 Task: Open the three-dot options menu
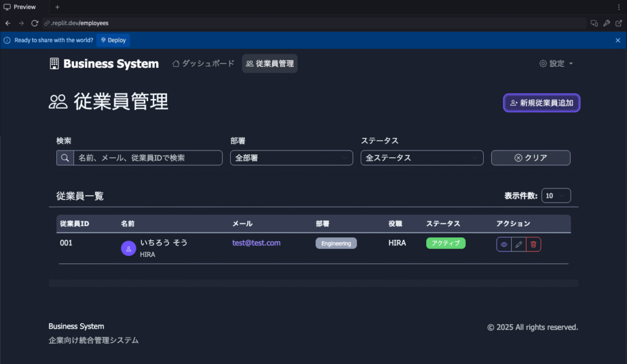pos(618,7)
